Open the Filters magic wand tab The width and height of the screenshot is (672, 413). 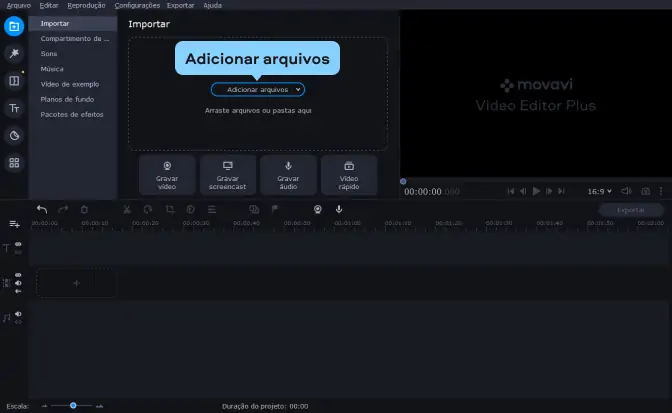tap(14, 54)
